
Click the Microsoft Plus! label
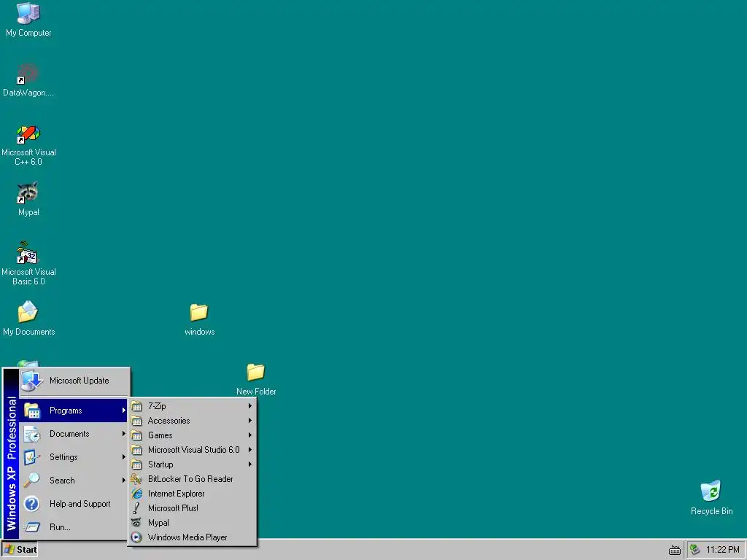[173, 508]
